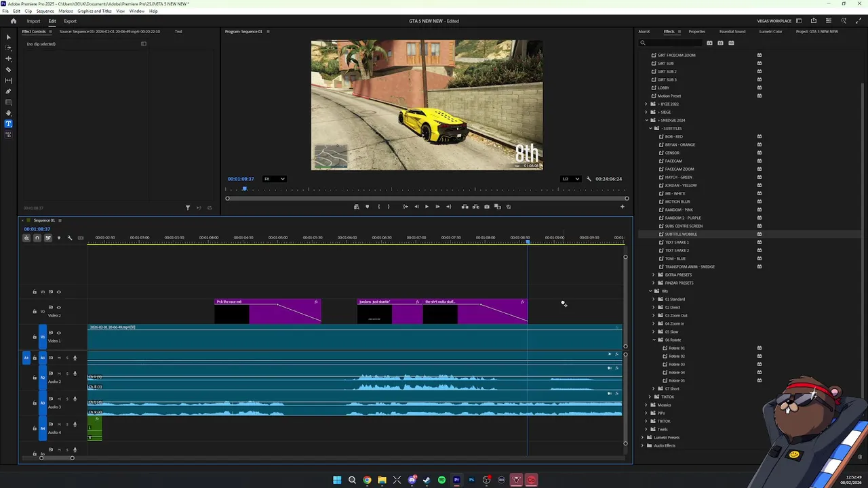The width and height of the screenshot is (868, 488).
Task: Click the Windows Start button
Action: coord(337,480)
